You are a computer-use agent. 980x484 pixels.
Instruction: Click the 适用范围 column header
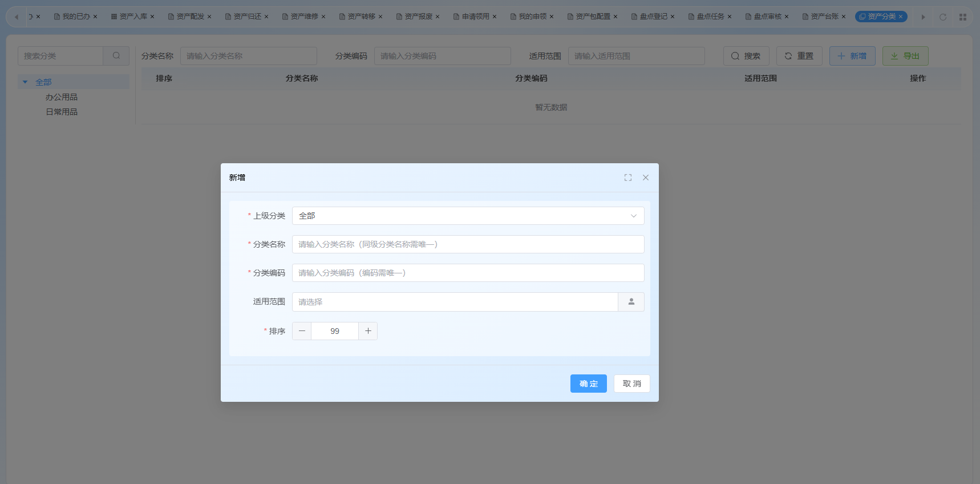pos(760,78)
